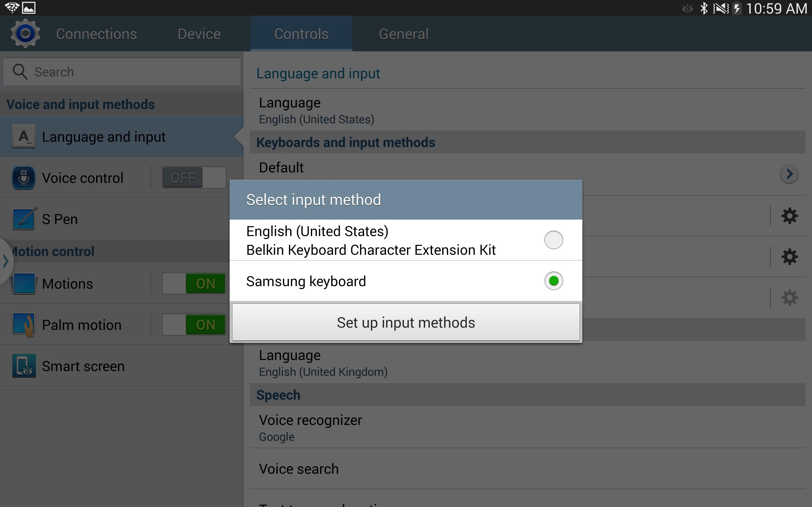The height and width of the screenshot is (507, 812).
Task: Select Samsung keyboard radio button
Action: click(553, 281)
